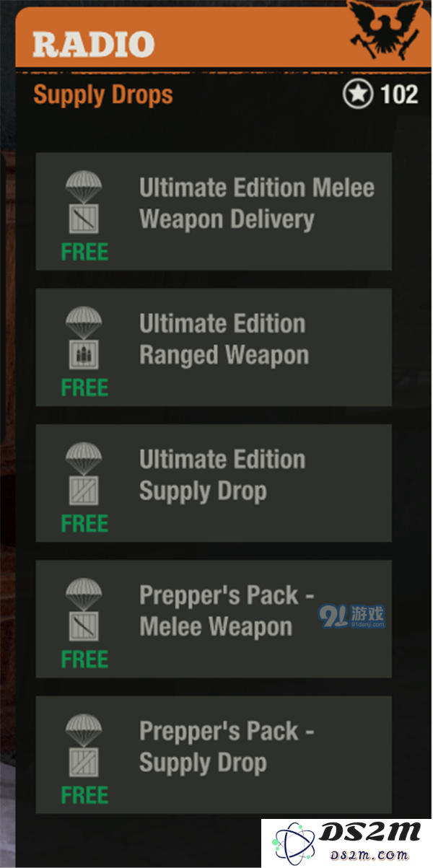Click FREE label under Ranged Weapon

(84, 387)
